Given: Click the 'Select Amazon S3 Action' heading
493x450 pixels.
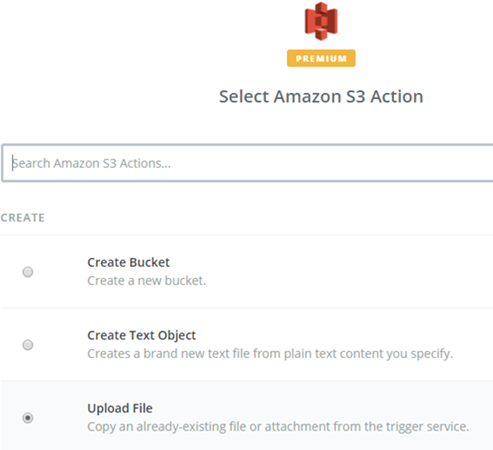Looking at the screenshot, I should [321, 97].
